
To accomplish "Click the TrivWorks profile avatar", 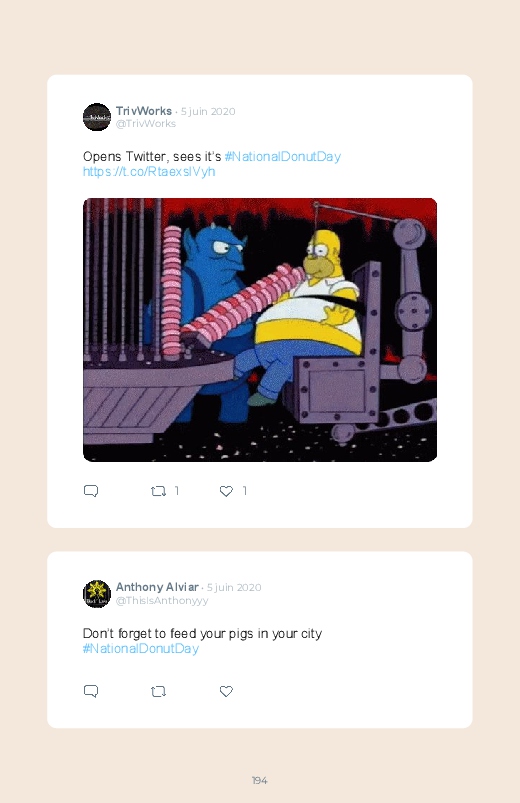I will (x=97, y=117).
